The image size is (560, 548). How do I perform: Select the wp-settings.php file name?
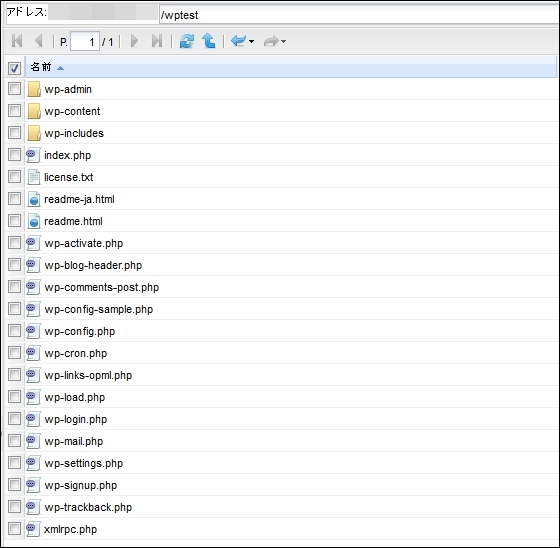click(x=84, y=463)
